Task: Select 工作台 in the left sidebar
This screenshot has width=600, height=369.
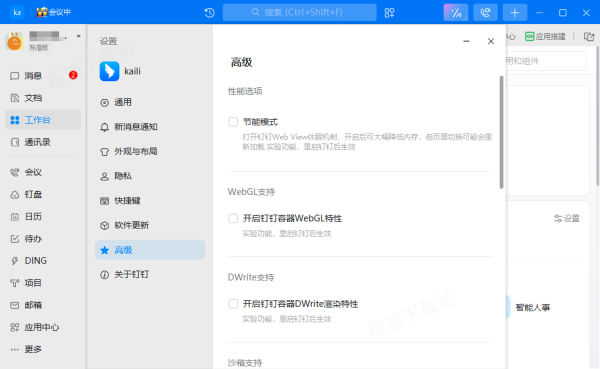Action: [43, 120]
